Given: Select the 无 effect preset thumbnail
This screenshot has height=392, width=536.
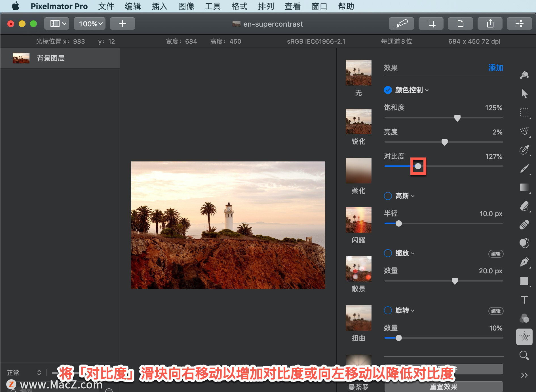Looking at the screenshot, I should 358,73.
